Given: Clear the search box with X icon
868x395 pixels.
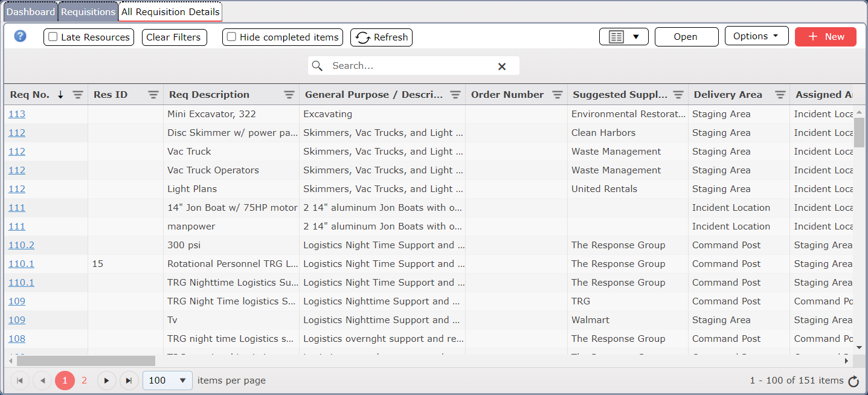Looking at the screenshot, I should (x=501, y=66).
